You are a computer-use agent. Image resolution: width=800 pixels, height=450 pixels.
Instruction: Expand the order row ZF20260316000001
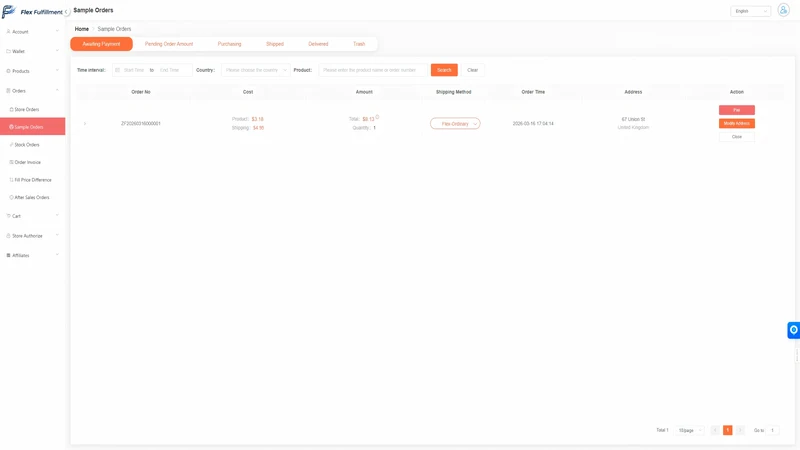click(x=85, y=123)
